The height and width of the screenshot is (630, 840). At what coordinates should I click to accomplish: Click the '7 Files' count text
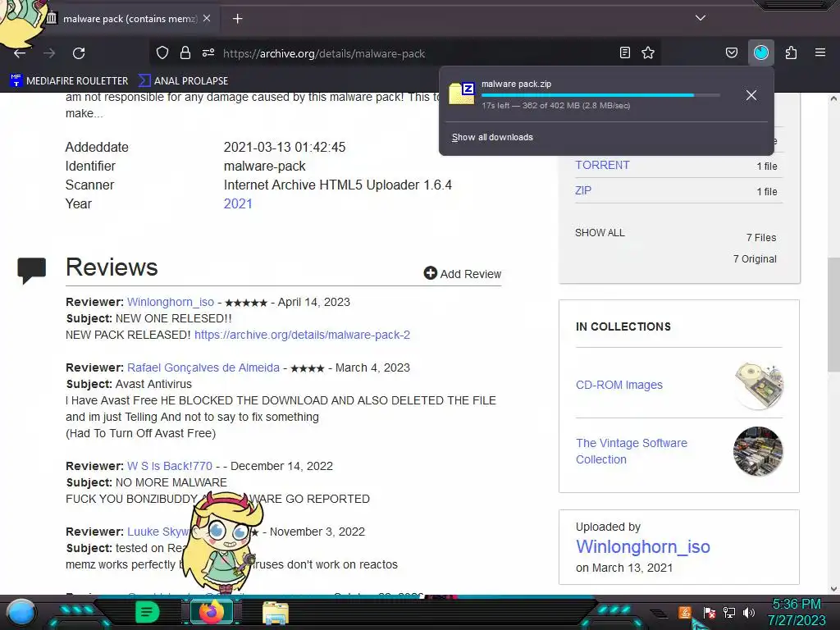click(x=760, y=237)
